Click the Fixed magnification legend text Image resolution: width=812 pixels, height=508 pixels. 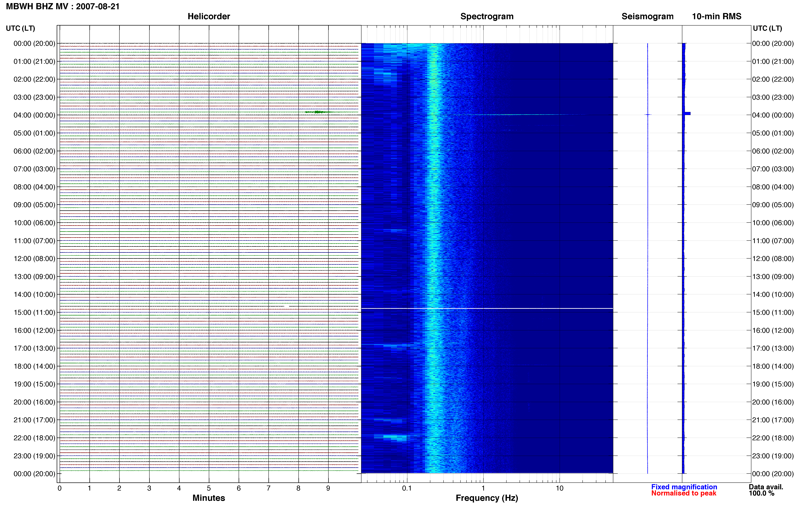(684, 487)
